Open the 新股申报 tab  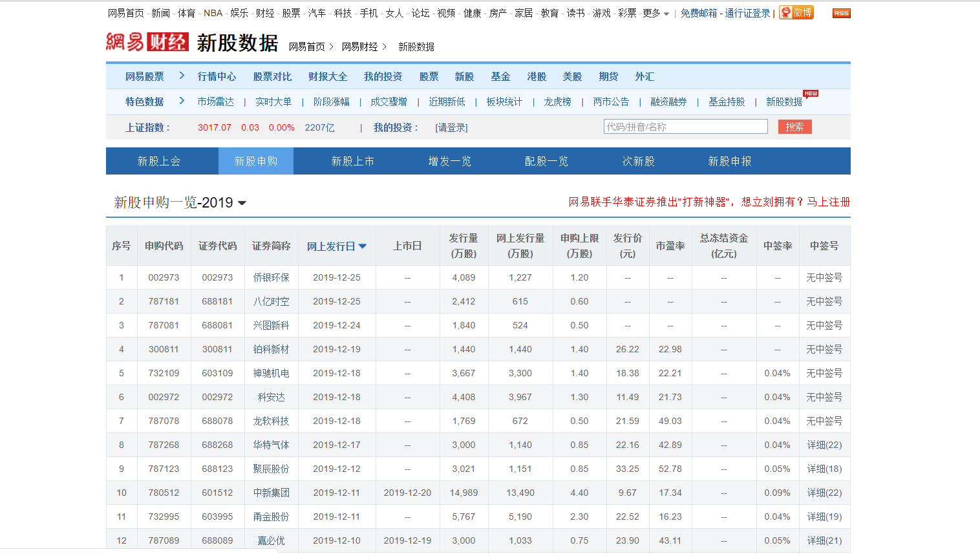[x=730, y=161]
